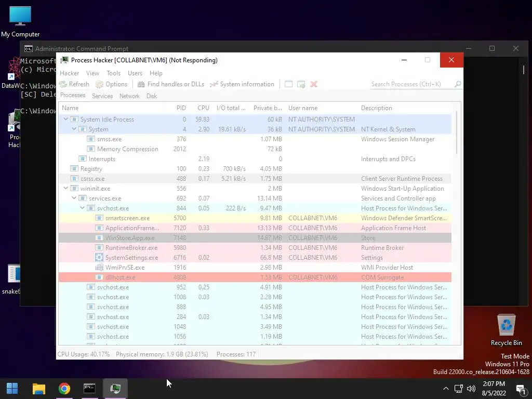Click the process list vertical scrollbar

[457, 132]
